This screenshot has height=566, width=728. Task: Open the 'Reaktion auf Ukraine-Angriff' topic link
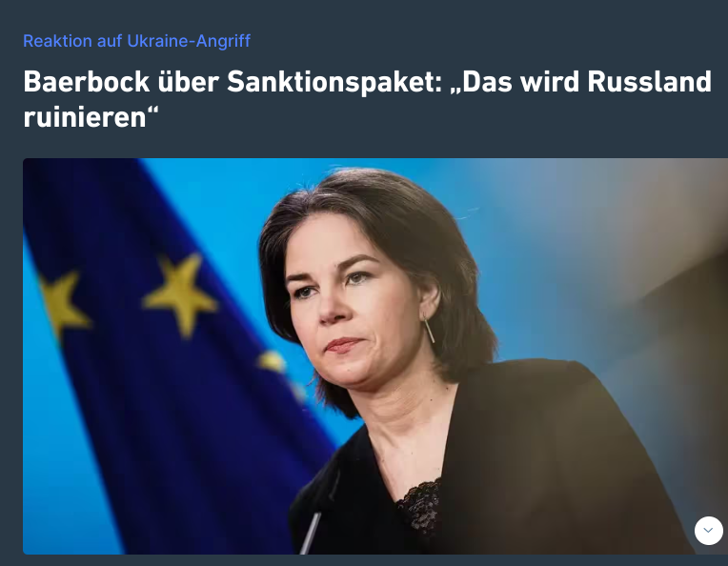pyautogui.click(x=137, y=41)
